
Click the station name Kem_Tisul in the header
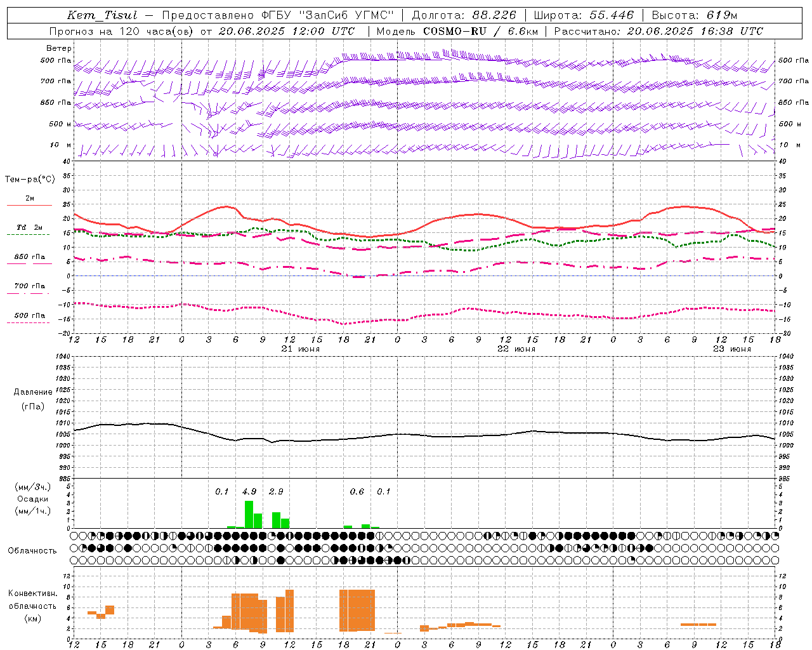point(102,15)
